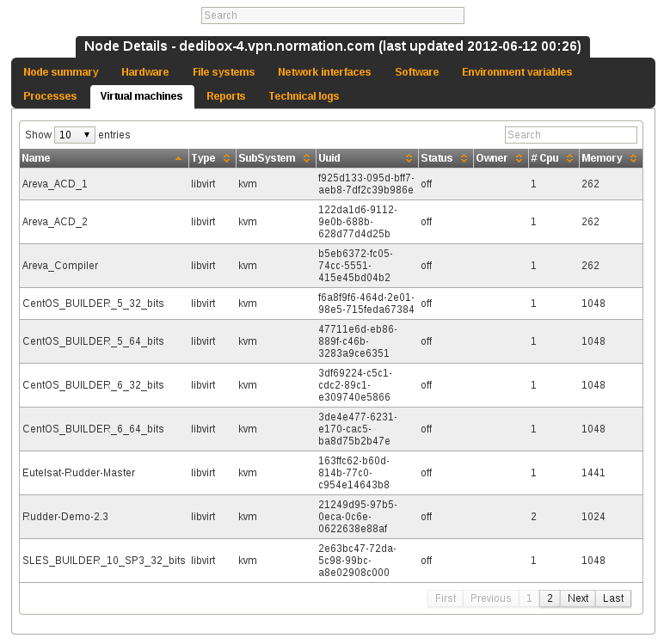Click the Uuid starting with 163ffc62

[x=353, y=473]
